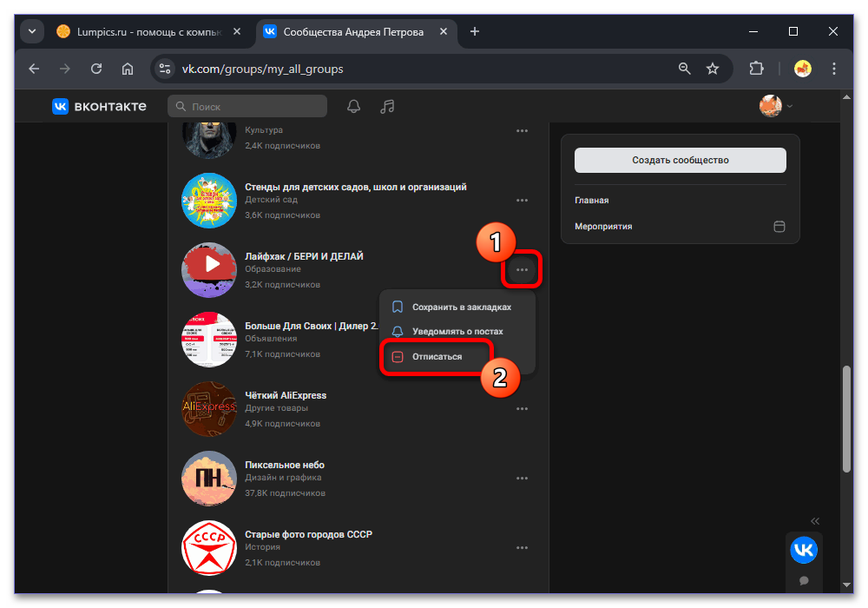Open the VK user avatar menu

[775, 106]
